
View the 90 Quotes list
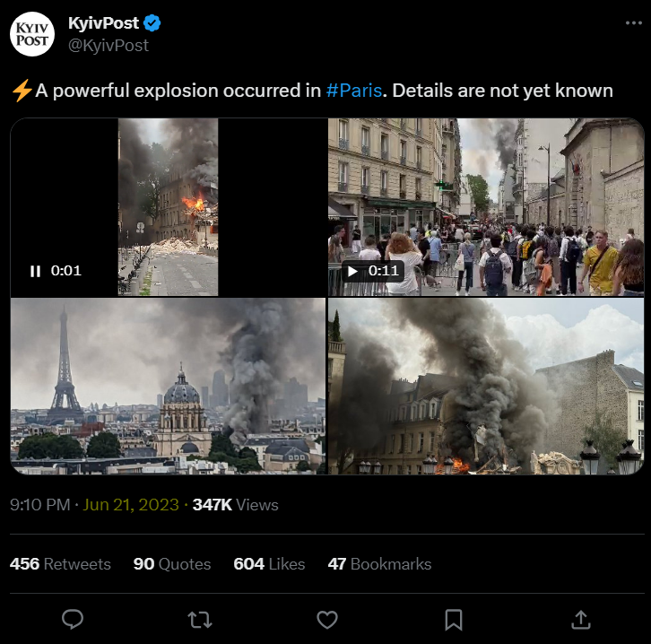[172, 564]
